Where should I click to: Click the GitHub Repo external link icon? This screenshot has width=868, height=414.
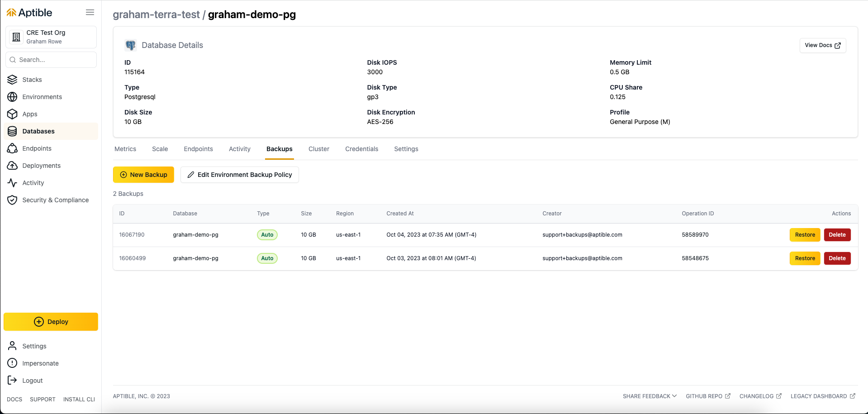(728, 396)
